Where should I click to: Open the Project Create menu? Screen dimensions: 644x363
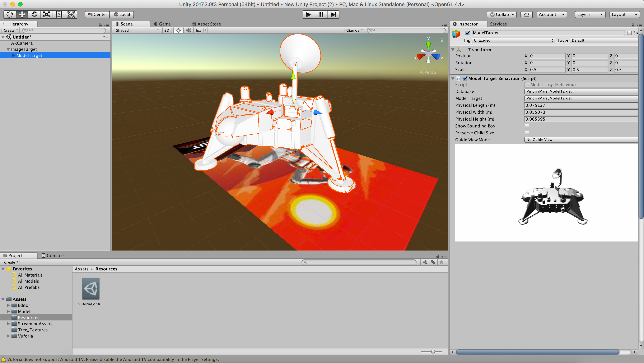coord(11,262)
